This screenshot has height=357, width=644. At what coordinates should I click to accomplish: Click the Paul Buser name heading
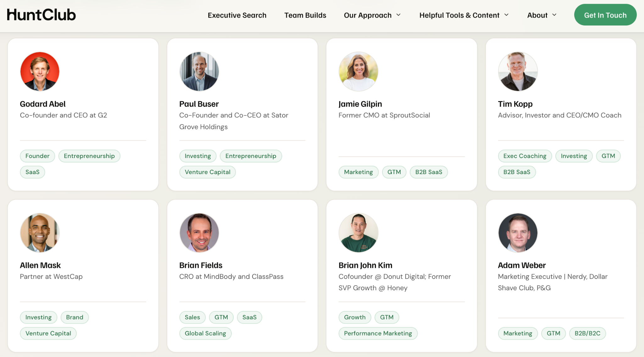(x=199, y=104)
